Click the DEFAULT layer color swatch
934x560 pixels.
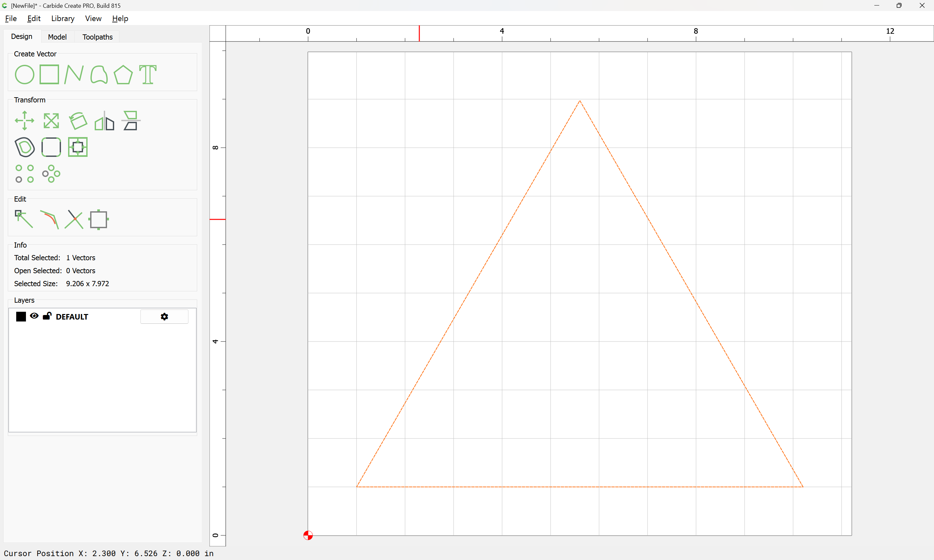coord(21,316)
